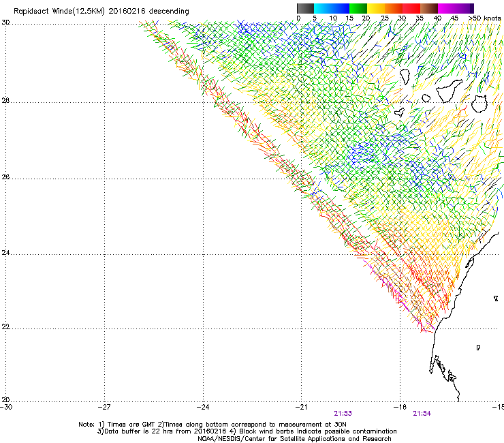Image resolution: width=504 pixels, height=443 pixels.
Task: Click the '-24' longitude axis label
Action: (x=203, y=407)
